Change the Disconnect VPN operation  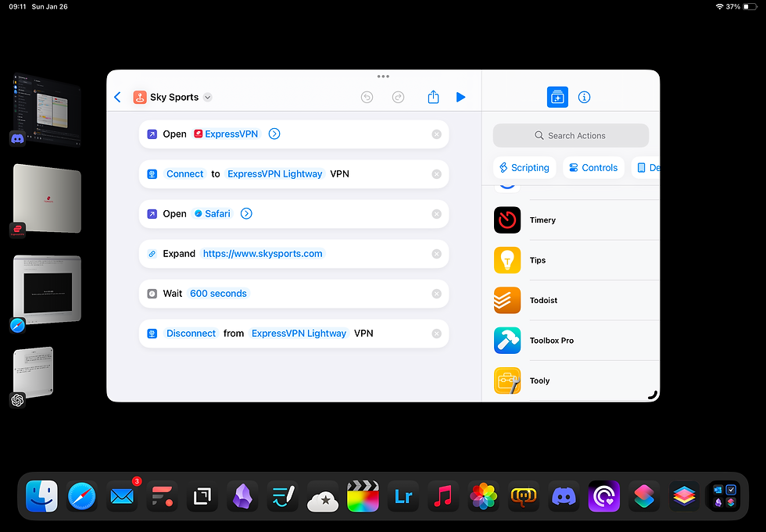tap(191, 334)
